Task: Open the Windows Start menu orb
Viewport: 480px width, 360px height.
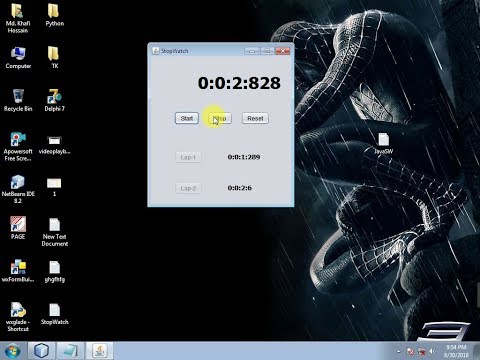Action: [x=13, y=351]
